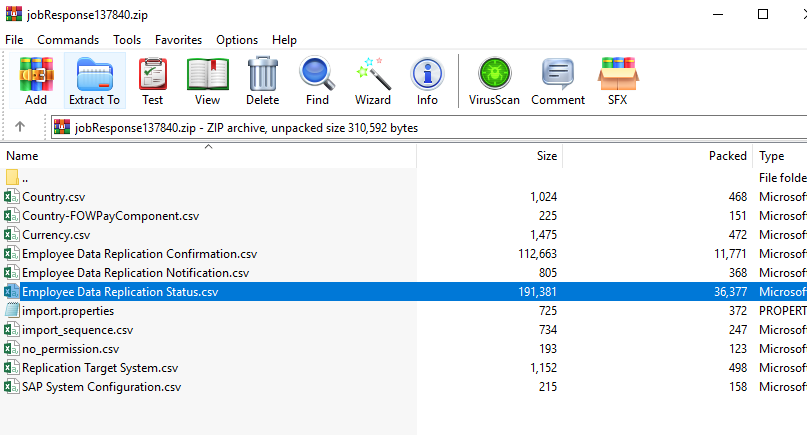Click packed value 36,377

[730, 291]
